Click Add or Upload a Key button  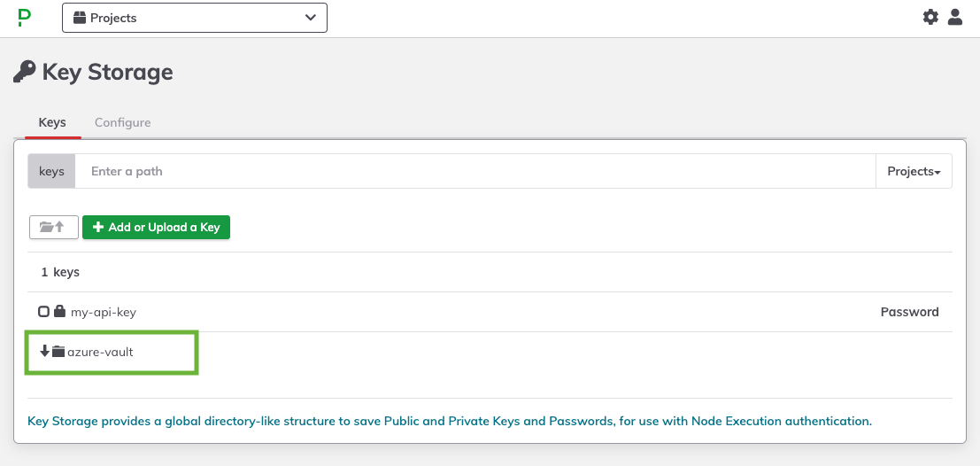coord(156,227)
